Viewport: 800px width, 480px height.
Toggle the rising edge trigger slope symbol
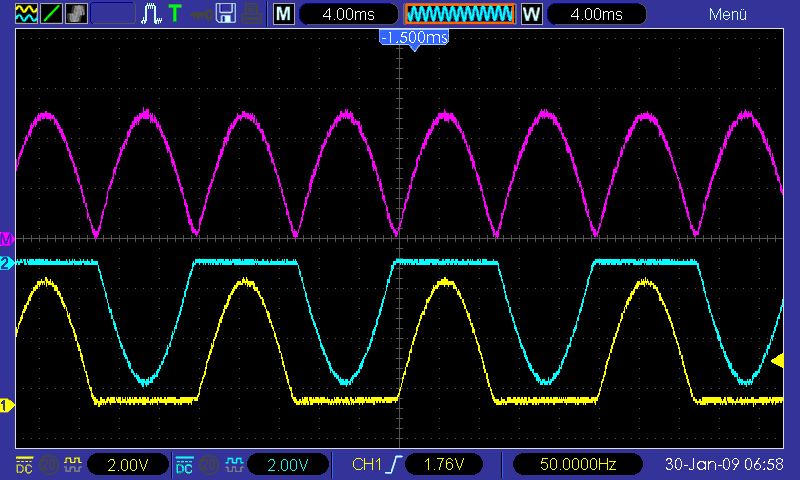pos(398,464)
